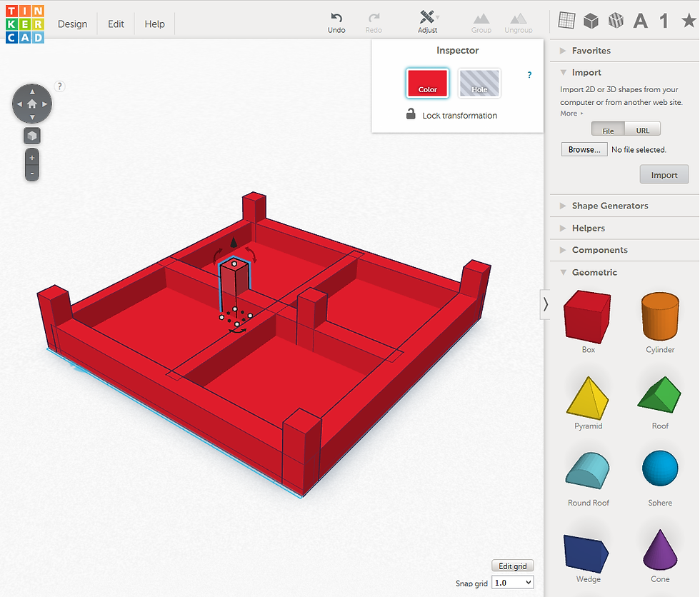
Task: Follow the More link under Import
Action: (571, 114)
